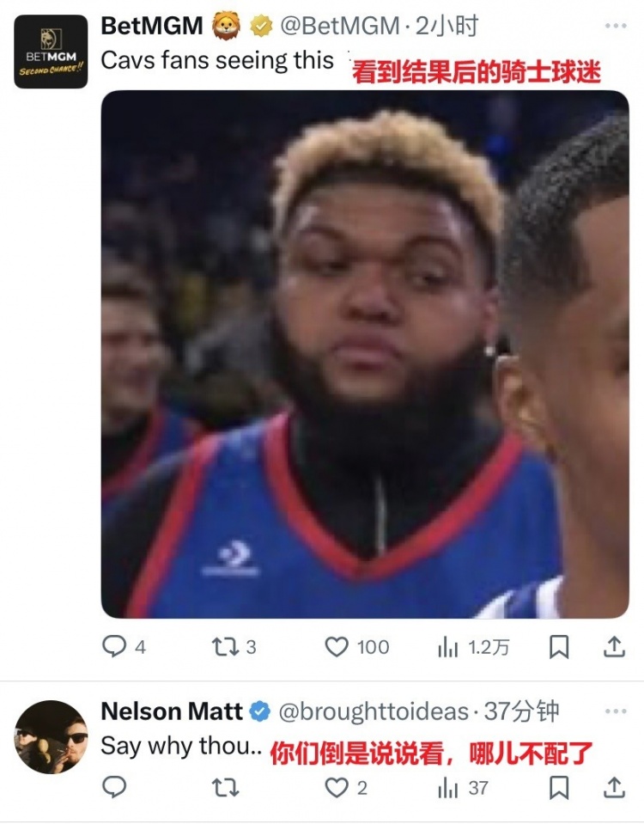Open Nelson Matt's profile avatar
644x824 pixels.
tap(51, 736)
